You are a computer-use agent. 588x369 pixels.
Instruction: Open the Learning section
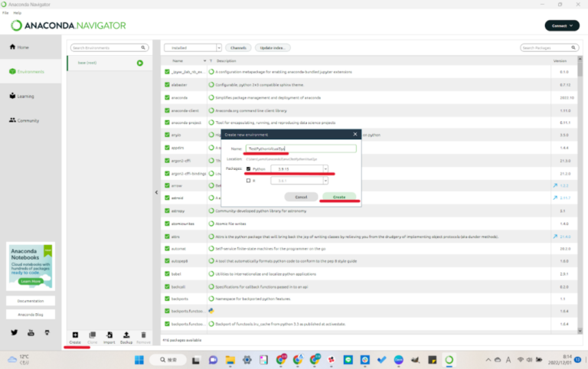pyautogui.click(x=25, y=96)
